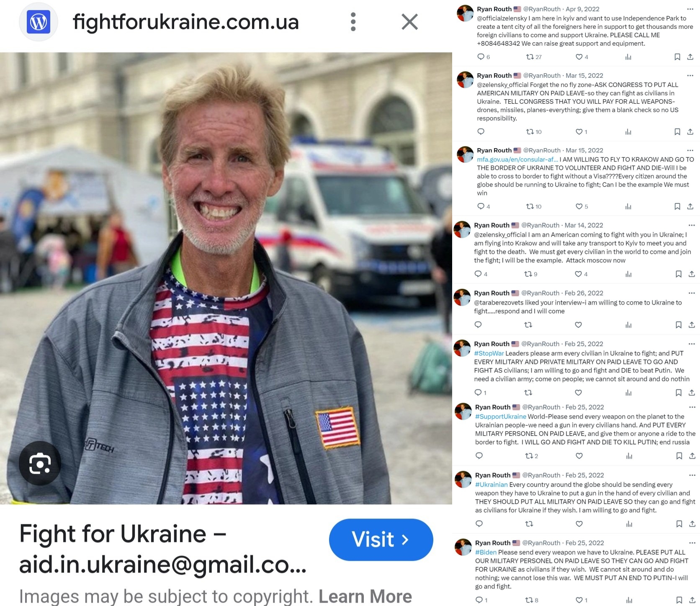This screenshot has width=700, height=606.
Task: Open the three-dot menu beside fightforukraine.com.ua
Action: (x=353, y=22)
